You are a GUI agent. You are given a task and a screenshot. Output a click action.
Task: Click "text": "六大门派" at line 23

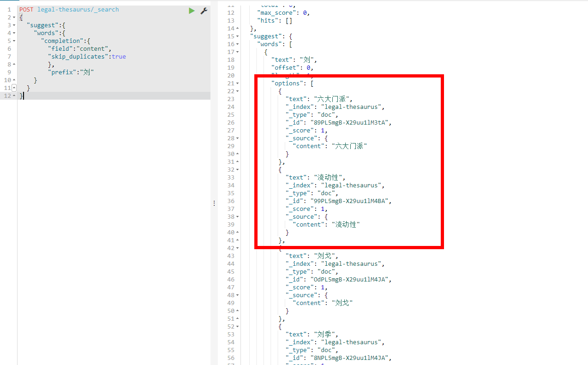tap(319, 99)
